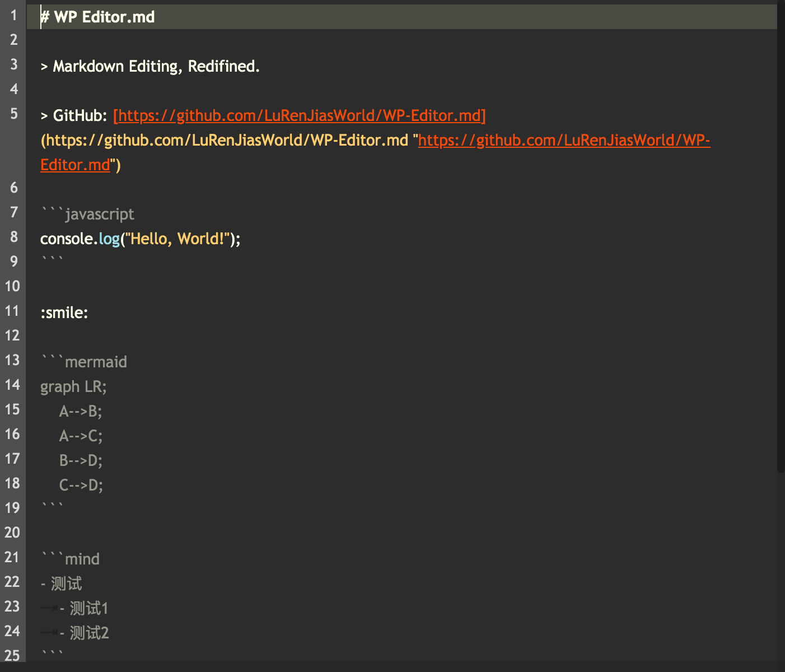
Task: Click the ':smile:' emoji shortcode text
Action: click(64, 312)
